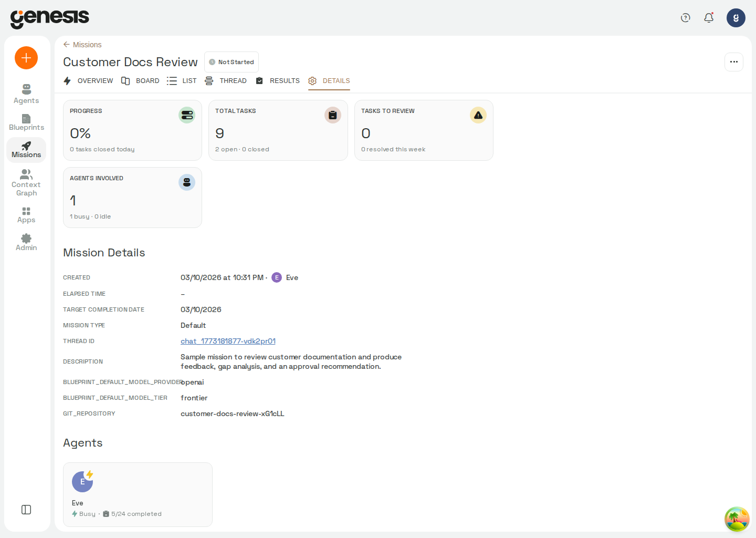Screen dimensions: 756x538
Task: Open the Apps sidebar section
Action: (26, 215)
